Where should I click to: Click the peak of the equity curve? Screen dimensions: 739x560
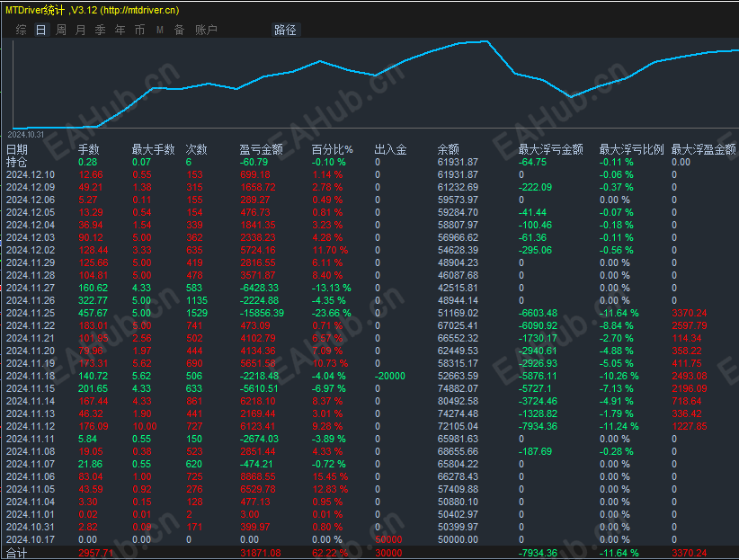[485, 40]
